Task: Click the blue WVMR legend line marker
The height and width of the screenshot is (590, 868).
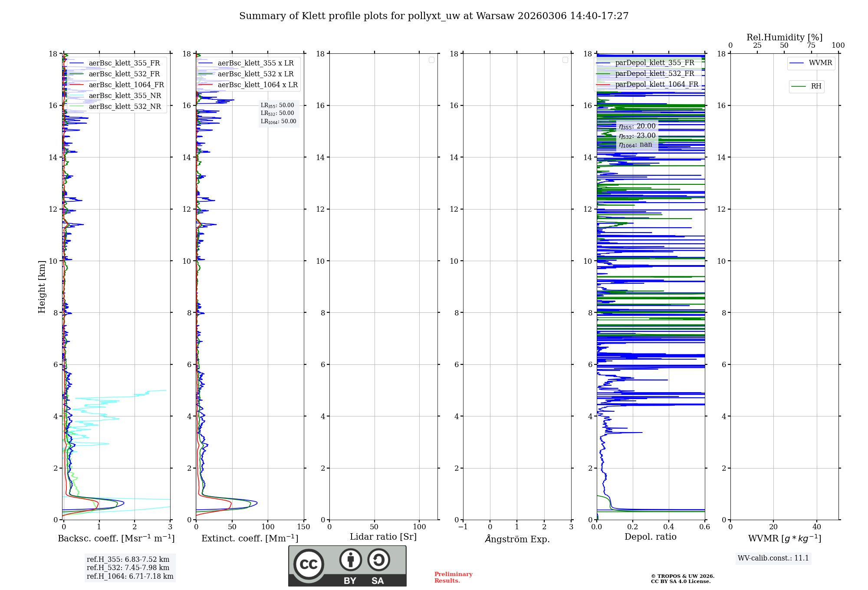Action: click(797, 63)
